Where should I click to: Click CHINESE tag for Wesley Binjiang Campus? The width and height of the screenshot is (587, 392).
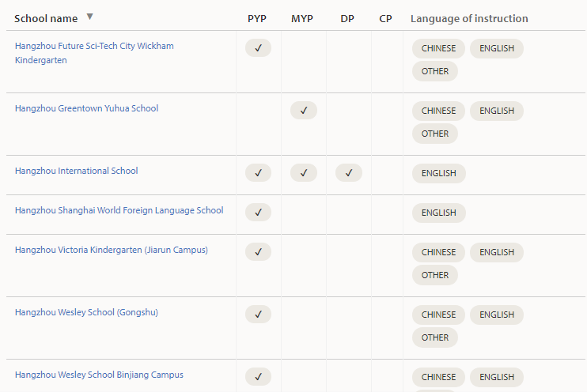(x=438, y=378)
